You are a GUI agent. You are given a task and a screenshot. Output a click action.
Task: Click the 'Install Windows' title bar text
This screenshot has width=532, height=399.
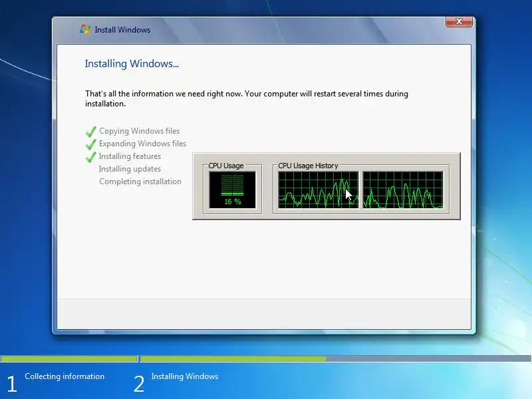click(122, 30)
